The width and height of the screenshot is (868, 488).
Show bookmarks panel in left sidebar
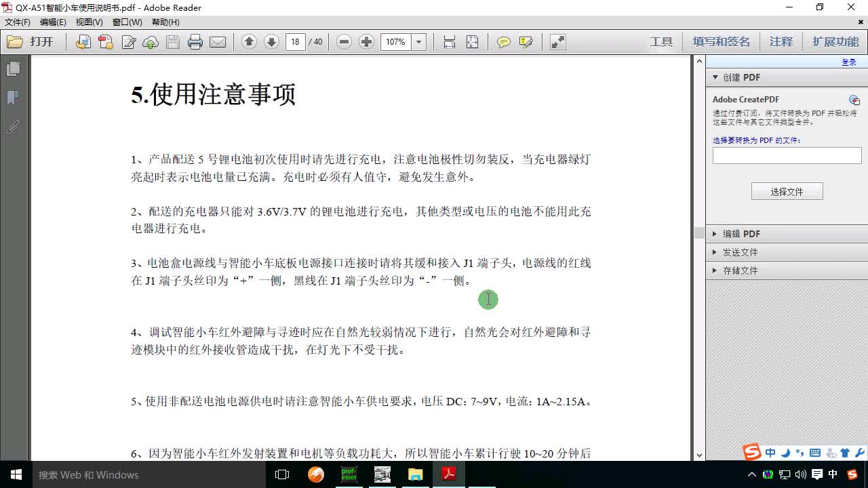point(13,98)
